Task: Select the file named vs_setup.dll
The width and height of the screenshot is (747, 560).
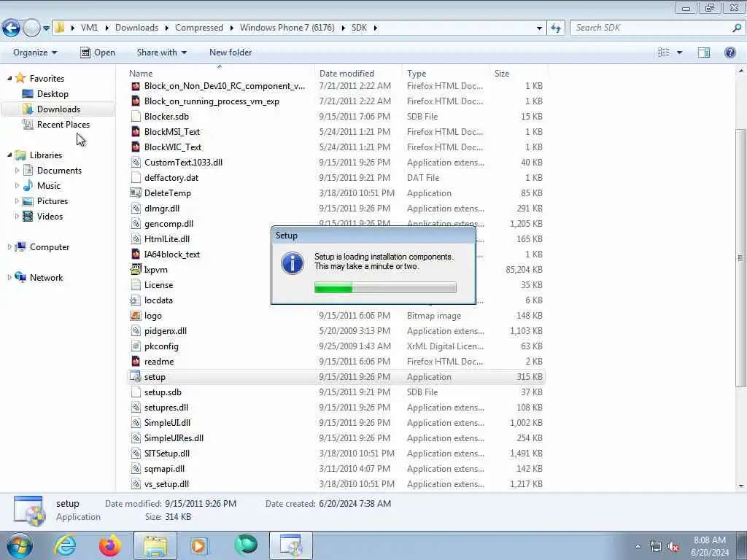Action: (166, 484)
